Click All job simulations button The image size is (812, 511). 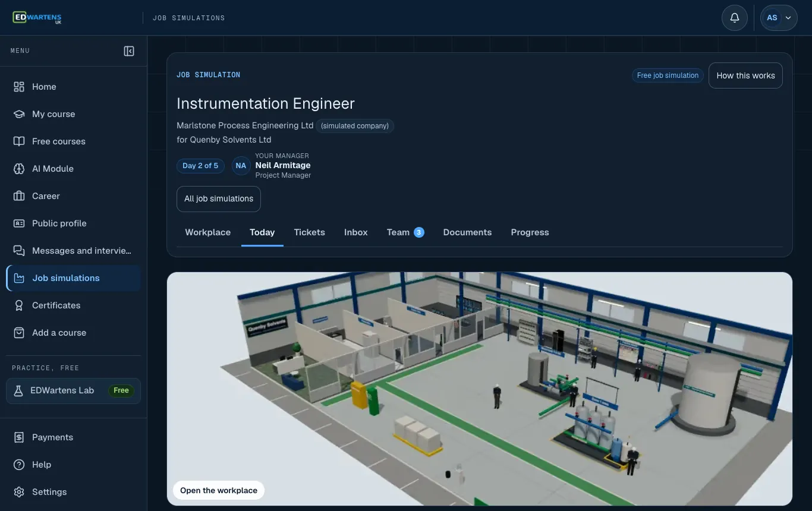(x=219, y=199)
